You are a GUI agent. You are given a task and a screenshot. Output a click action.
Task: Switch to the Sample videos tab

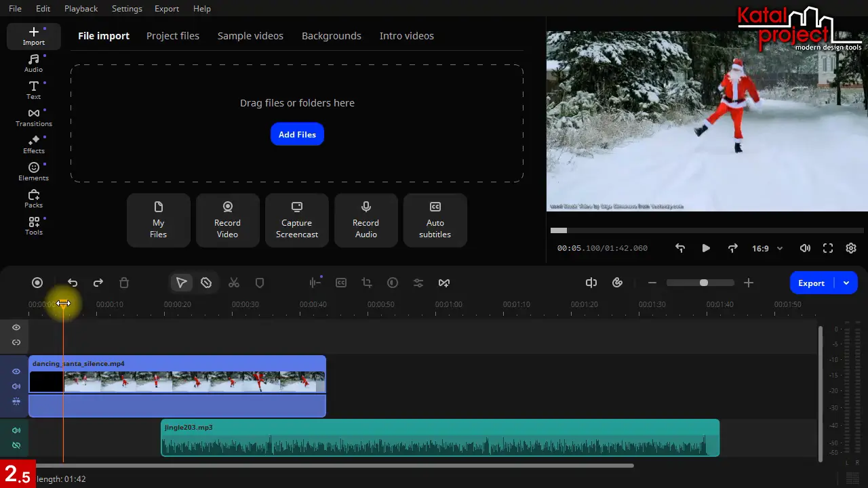click(x=250, y=36)
